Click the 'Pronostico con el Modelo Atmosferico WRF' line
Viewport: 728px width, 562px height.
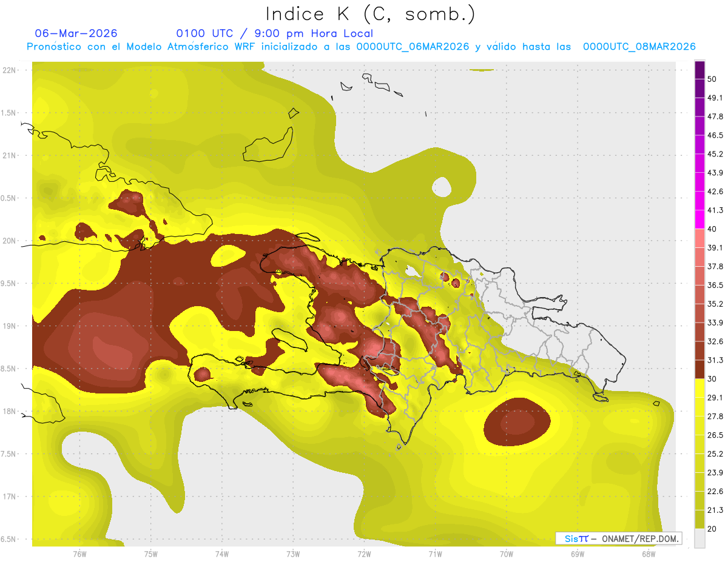[361, 47]
